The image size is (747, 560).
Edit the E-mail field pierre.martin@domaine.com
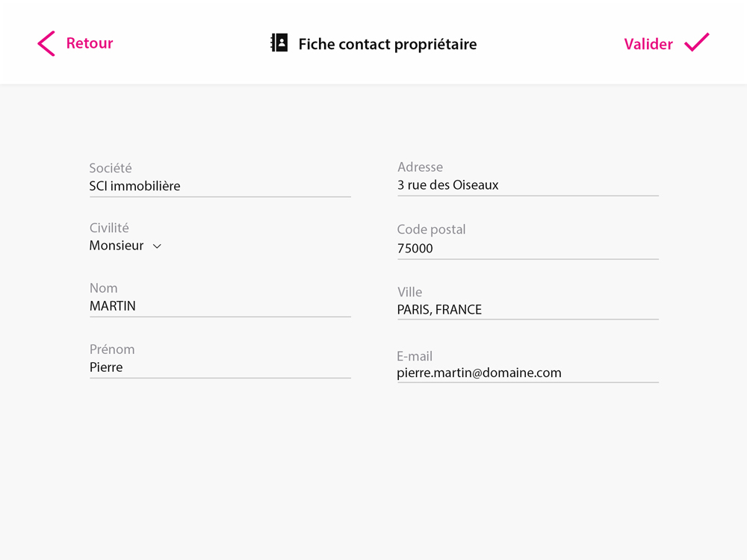pos(528,373)
